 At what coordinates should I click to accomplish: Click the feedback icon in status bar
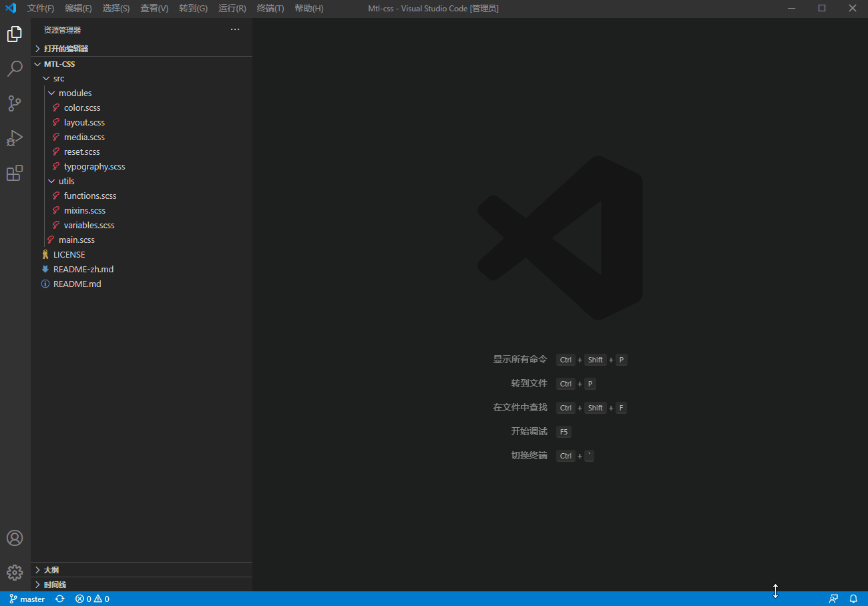[x=833, y=599]
